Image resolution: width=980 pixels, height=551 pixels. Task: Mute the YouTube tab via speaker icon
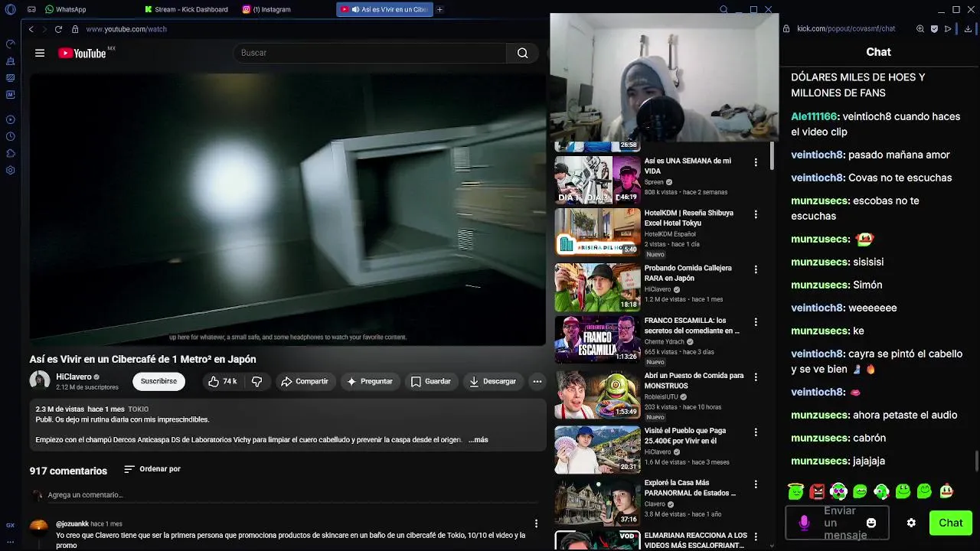(356, 9)
